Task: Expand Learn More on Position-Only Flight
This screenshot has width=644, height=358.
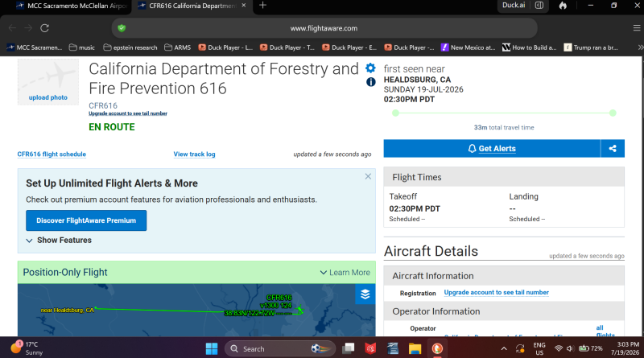Action: tap(345, 273)
